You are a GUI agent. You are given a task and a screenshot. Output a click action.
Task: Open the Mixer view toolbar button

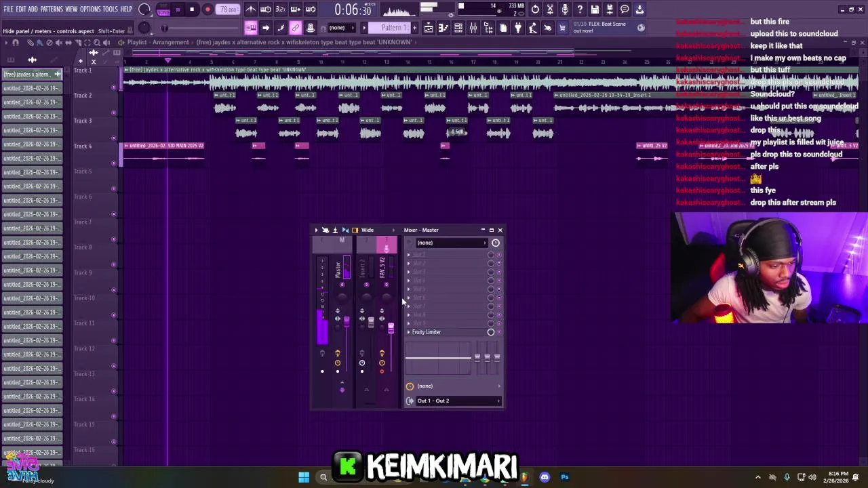(473, 28)
